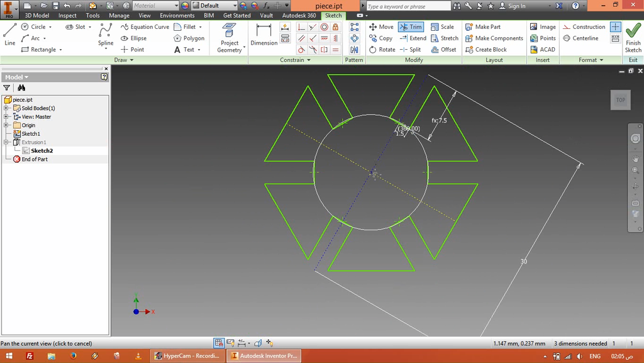Toggle Show All Degrees of Freedom

click(x=269, y=343)
